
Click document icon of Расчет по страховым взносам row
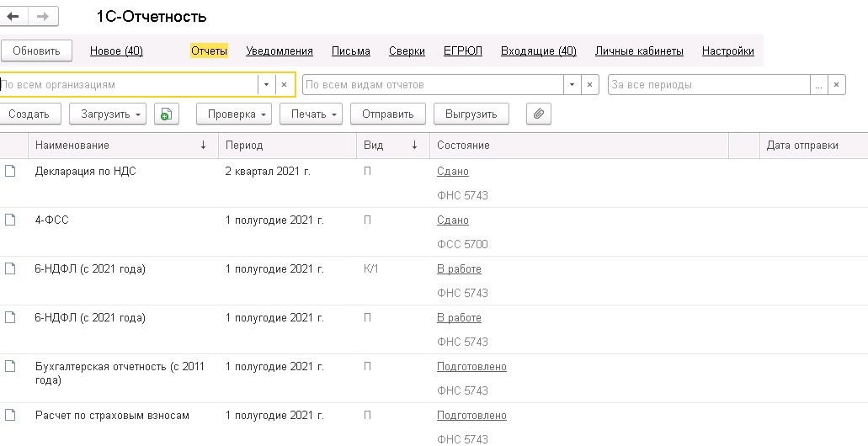10,415
